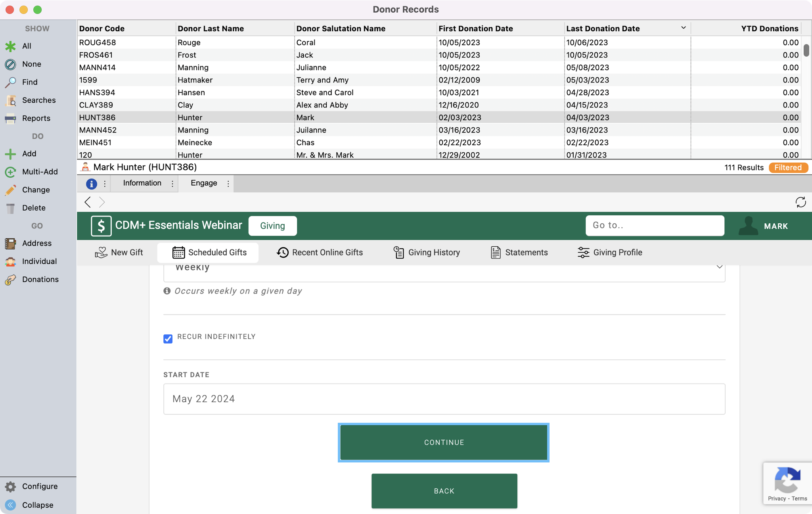This screenshot has height=514, width=812.
Task: Open the Statements tab
Action: pos(519,253)
